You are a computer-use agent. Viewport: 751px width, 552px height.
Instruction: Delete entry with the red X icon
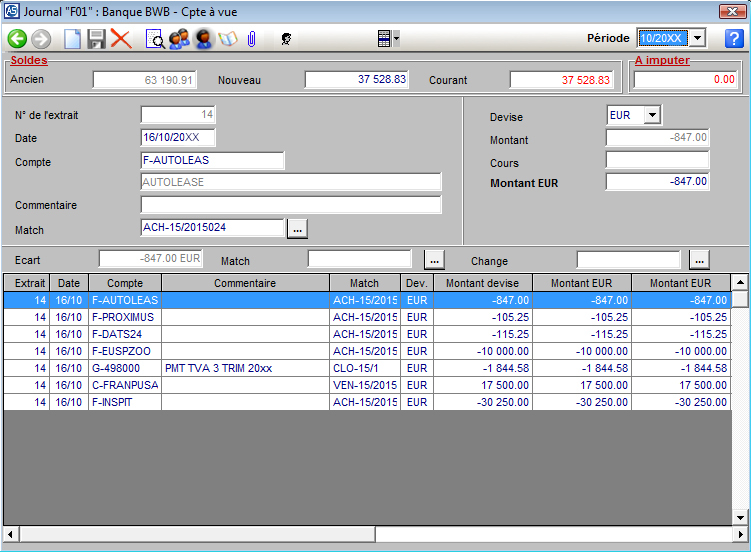tap(121, 39)
